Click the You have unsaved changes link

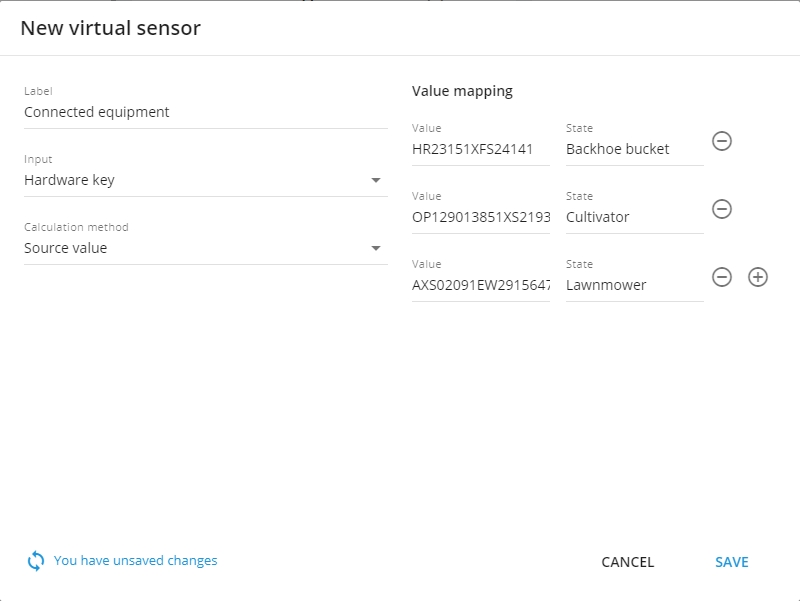tap(134, 560)
